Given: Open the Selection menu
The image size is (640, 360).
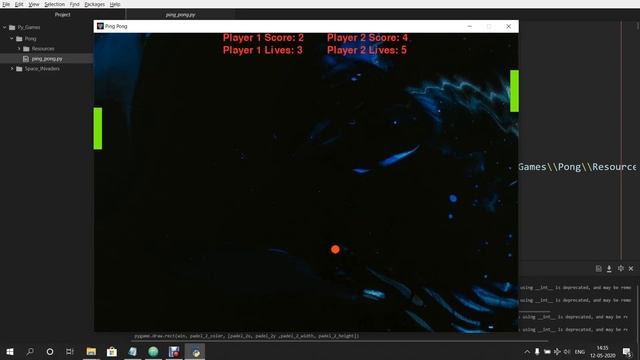Looking at the screenshot, I should pos(55,4).
